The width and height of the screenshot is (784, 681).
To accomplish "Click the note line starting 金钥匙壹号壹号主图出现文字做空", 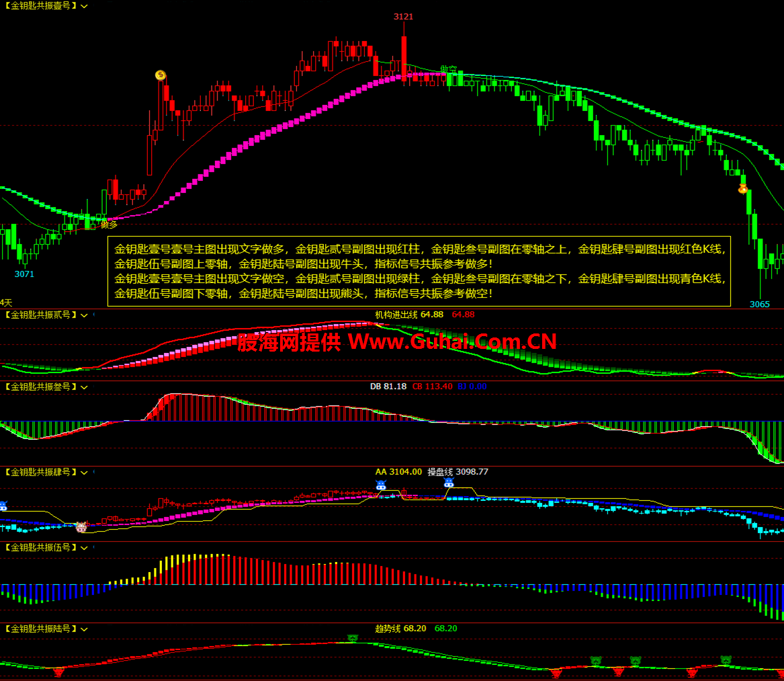I will point(419,279).
